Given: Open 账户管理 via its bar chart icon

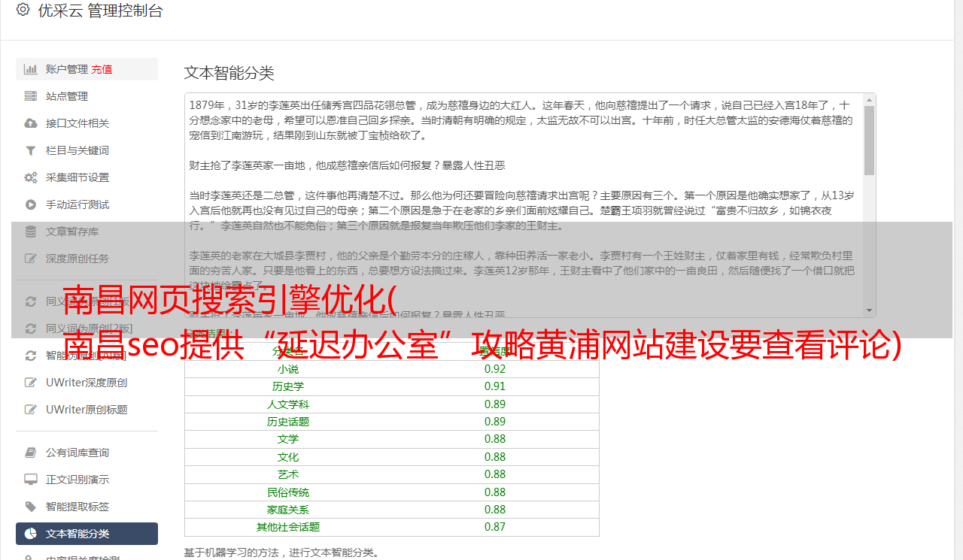Looking at the screenshot, I should coord(31,69).
